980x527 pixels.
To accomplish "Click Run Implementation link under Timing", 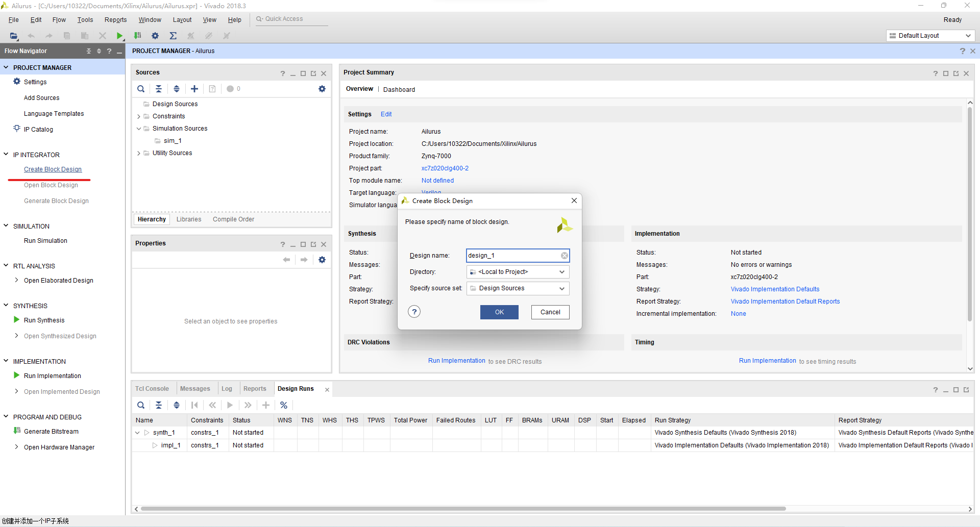I will coord(768,361).
